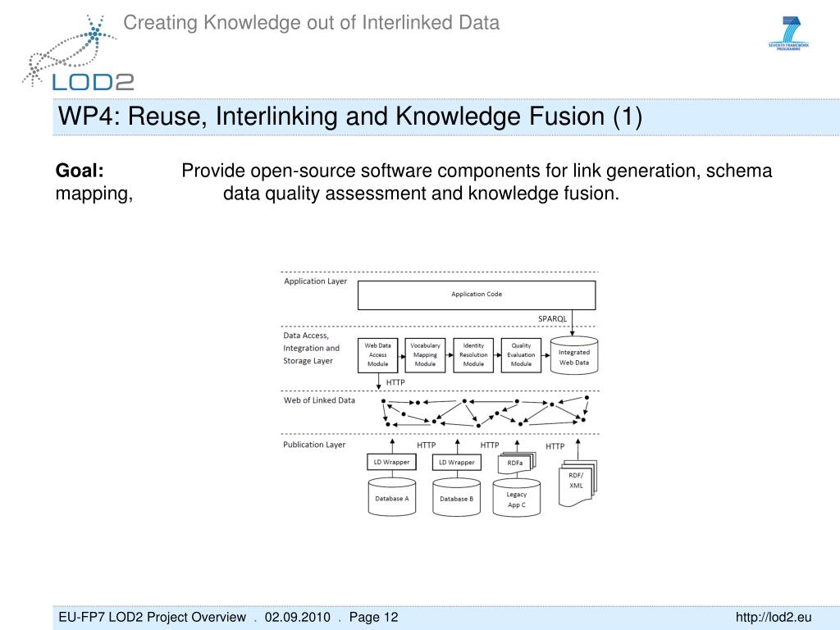Click the Application Code box in diagram
Viewport: 840px width, 630px height.
477,295
